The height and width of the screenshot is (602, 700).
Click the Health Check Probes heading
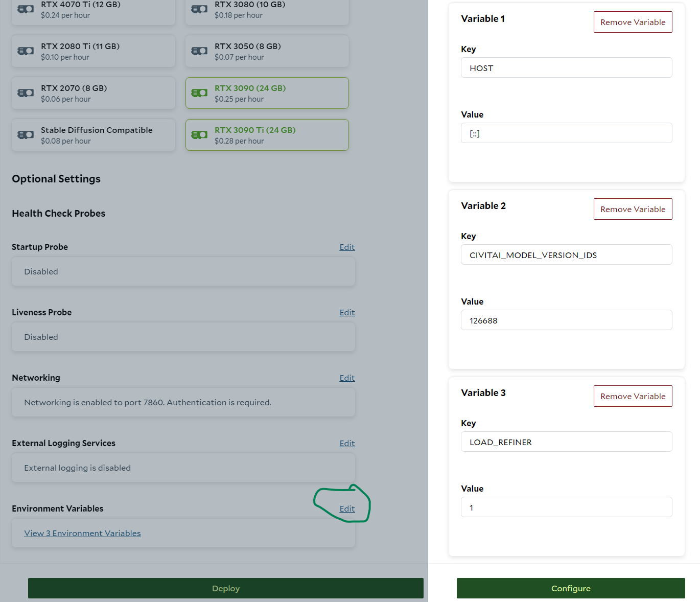click(59, 213)
